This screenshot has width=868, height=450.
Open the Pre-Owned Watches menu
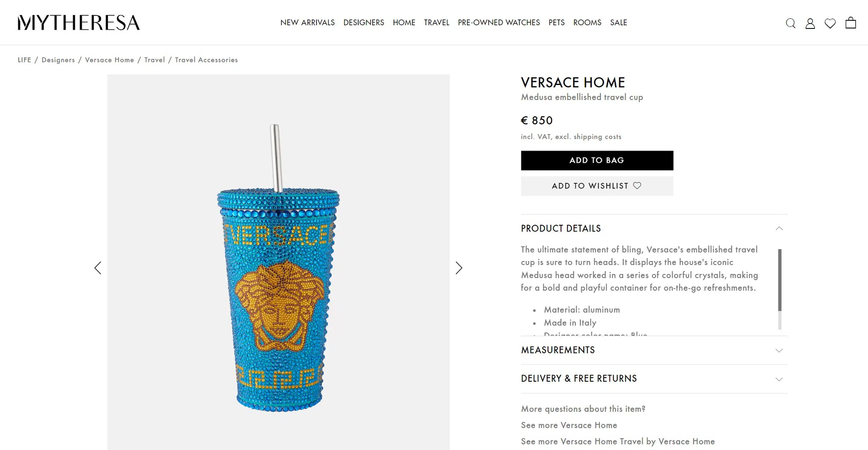(499, 23)
